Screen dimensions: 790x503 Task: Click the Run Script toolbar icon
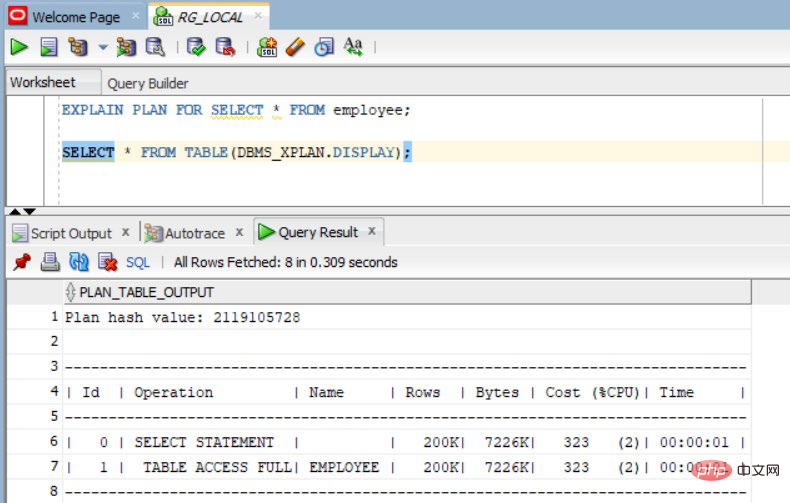48,47
